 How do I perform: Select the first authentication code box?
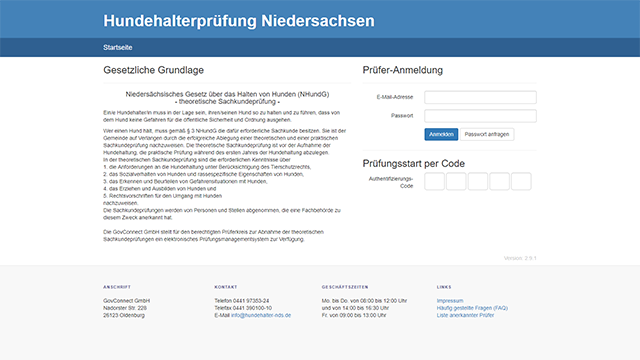point(434,181)
